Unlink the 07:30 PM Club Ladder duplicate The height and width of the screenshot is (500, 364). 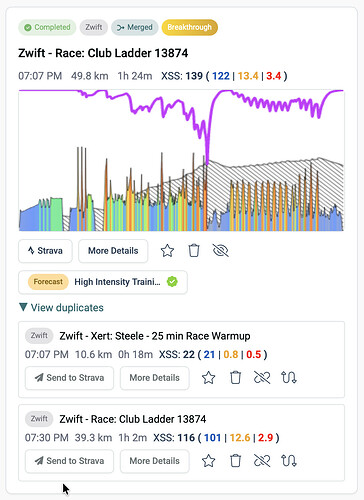(262, 461)
